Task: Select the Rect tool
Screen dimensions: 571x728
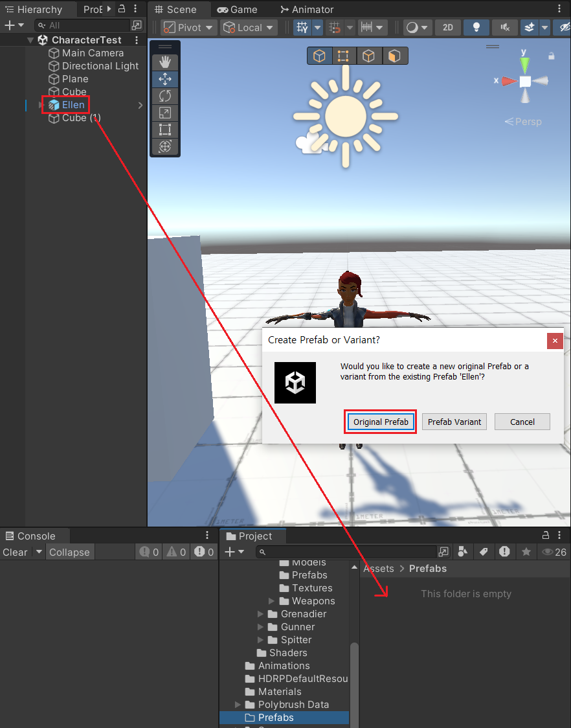Action: pyautogui.click(x=165, y=129)
